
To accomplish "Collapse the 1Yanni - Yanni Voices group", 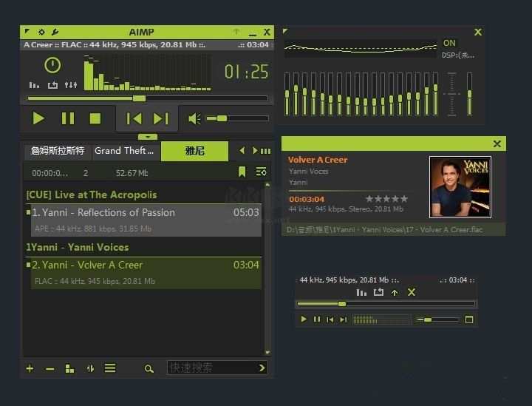I will click(78, 247).
